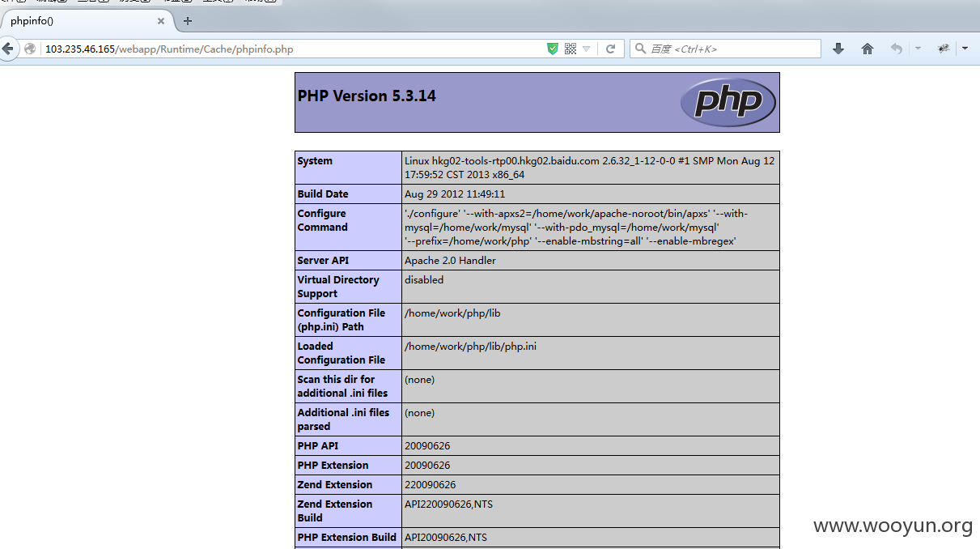The image size is (980, 549).
Task: Click the PHP Version 5.3.14 heading
Action: pyautogui.click(x=367, y=96)
